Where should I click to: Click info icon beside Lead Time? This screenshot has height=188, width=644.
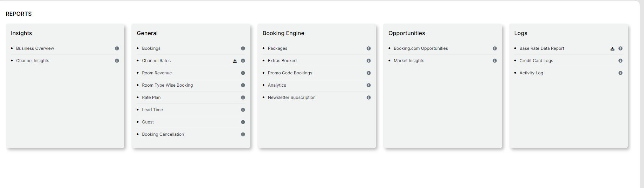pos(243,110)
